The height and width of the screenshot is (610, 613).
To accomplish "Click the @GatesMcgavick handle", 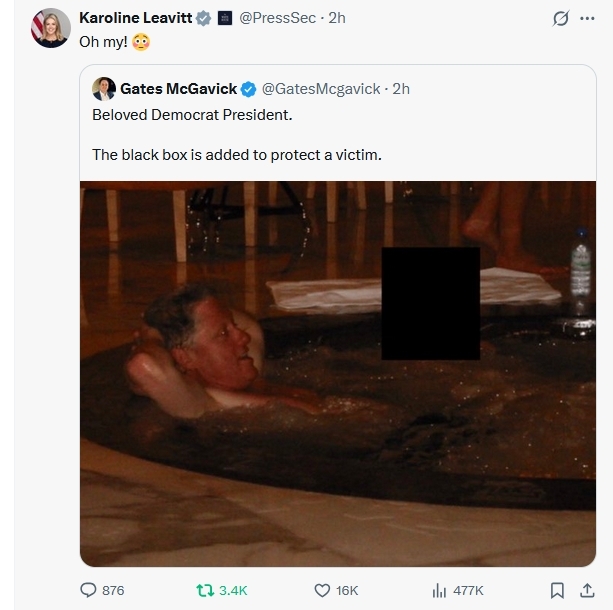I will (x=321, y=89).
